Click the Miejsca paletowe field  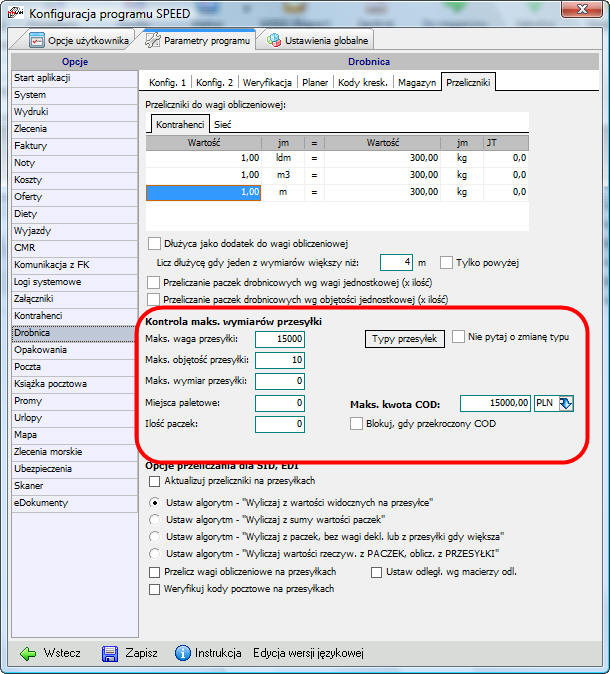(280, 403)
